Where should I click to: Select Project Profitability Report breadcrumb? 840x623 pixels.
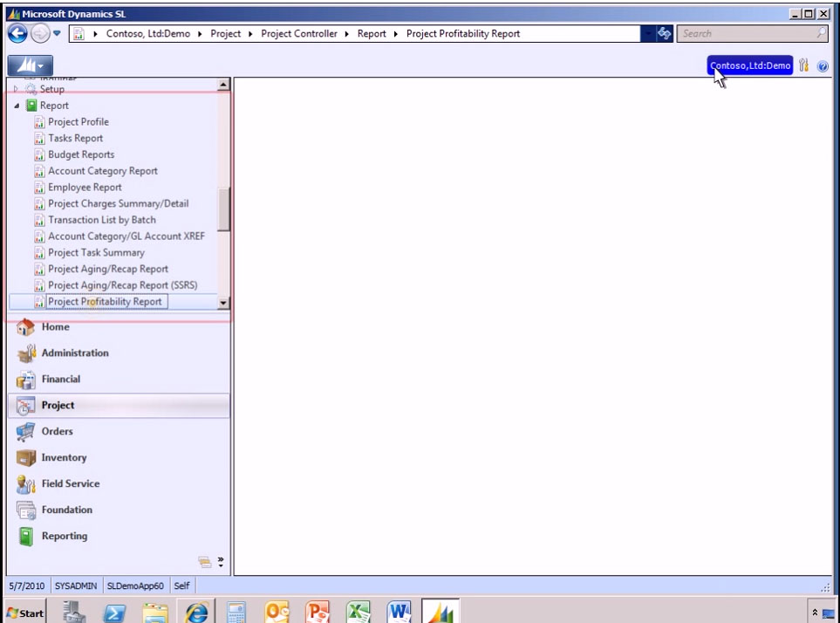pyautogui.click(x=463, y=34)
